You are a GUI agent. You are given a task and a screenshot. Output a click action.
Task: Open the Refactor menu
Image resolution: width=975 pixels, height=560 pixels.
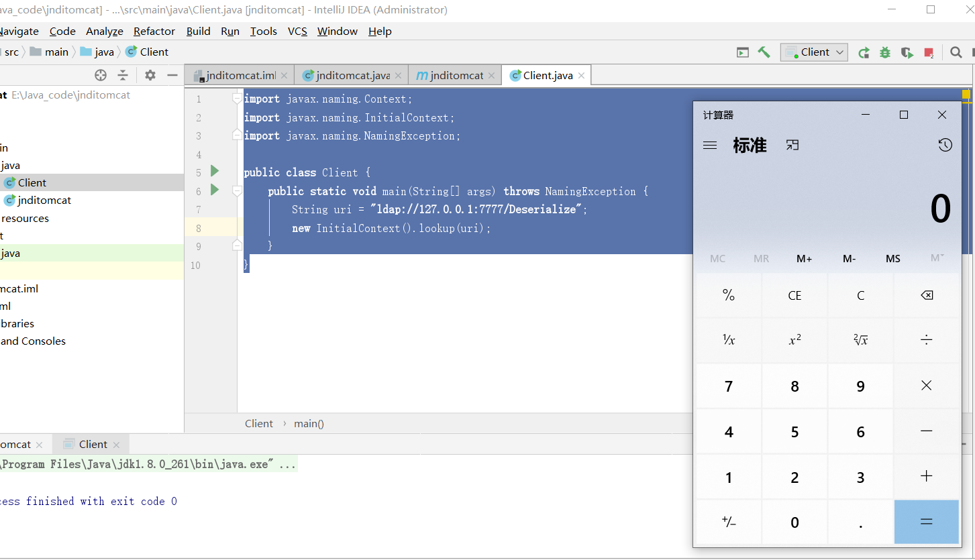(x=154, y=32)
